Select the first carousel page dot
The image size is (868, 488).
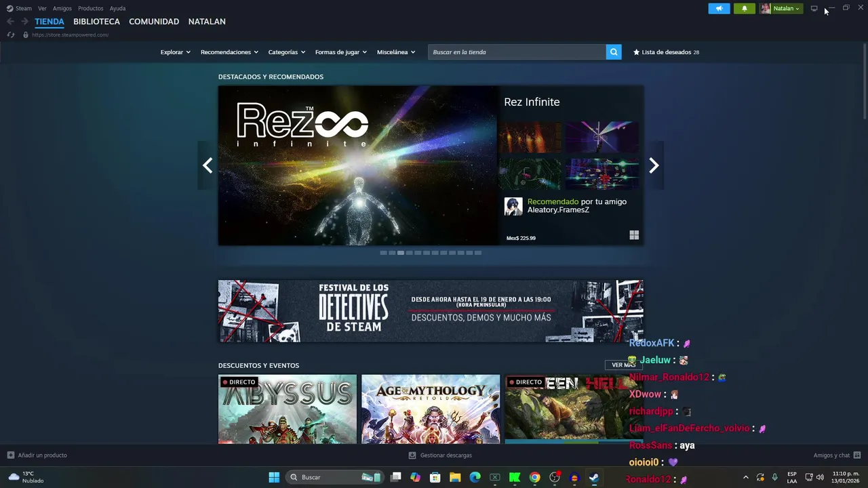(x=383, y=253)
